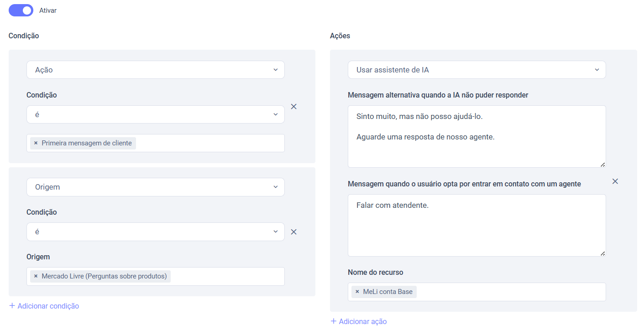The image size is (644, 335).
Task: Remove 'MeLi conta Base' resource tag
Action: [357, 292]
